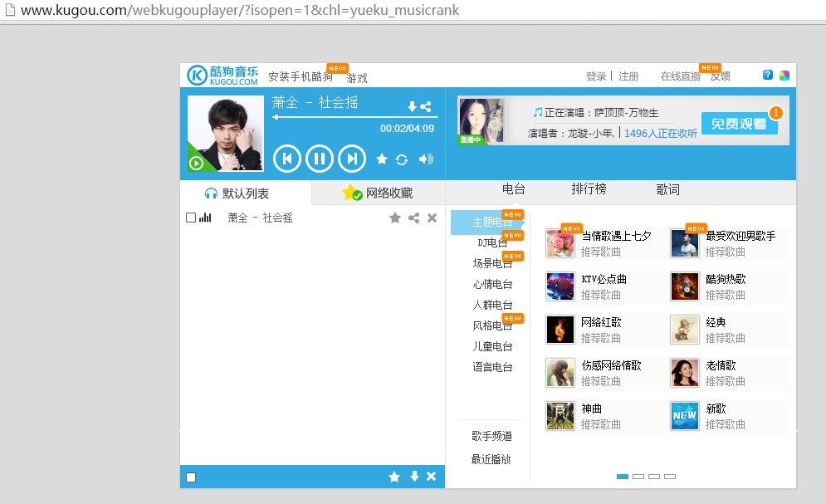Remove 萧全 - 社会摇 from playlist
Viewport: 826px width, 504px height.
(x=432, y=218)
